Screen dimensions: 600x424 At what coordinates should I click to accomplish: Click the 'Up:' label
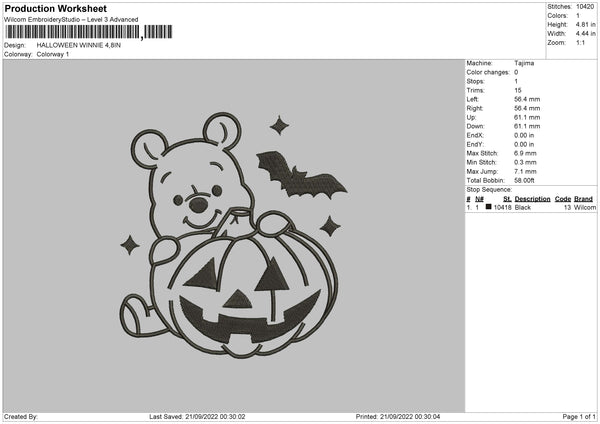click(471, 117)
